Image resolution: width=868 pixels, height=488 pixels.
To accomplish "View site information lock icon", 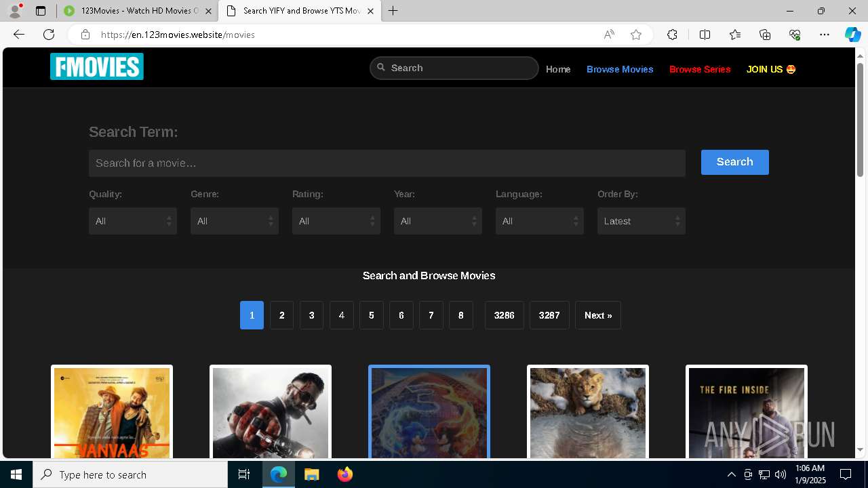I will coord(85,35).
